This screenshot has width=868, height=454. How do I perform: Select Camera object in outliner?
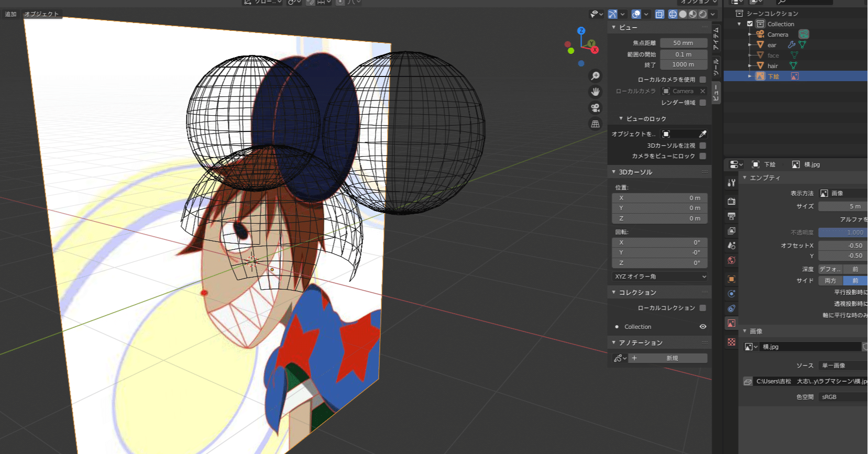(x=777, y=35)
